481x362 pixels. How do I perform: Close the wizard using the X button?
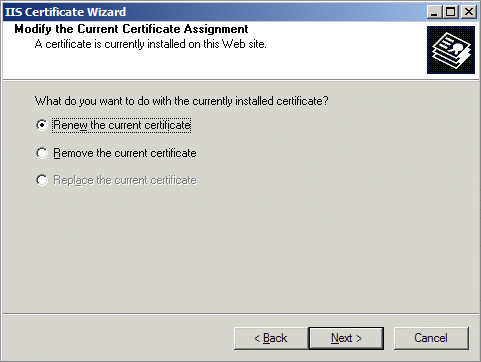click(x=469, y=12)
